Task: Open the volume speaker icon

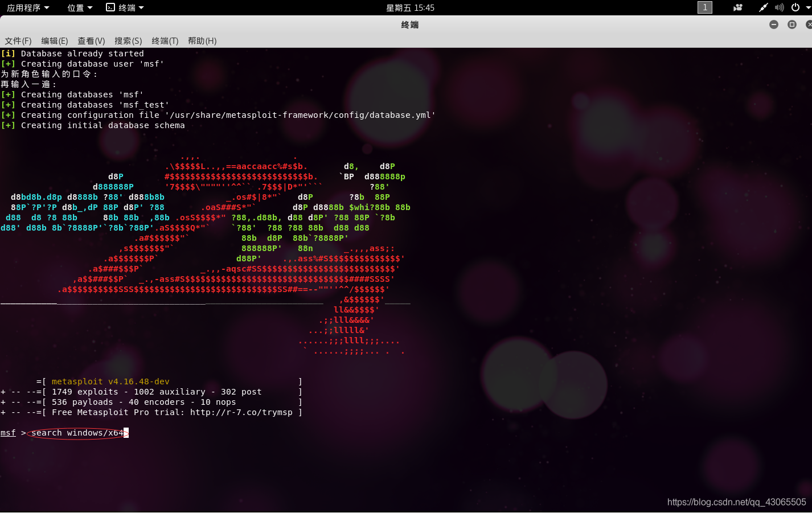Action: coord(779,7)
